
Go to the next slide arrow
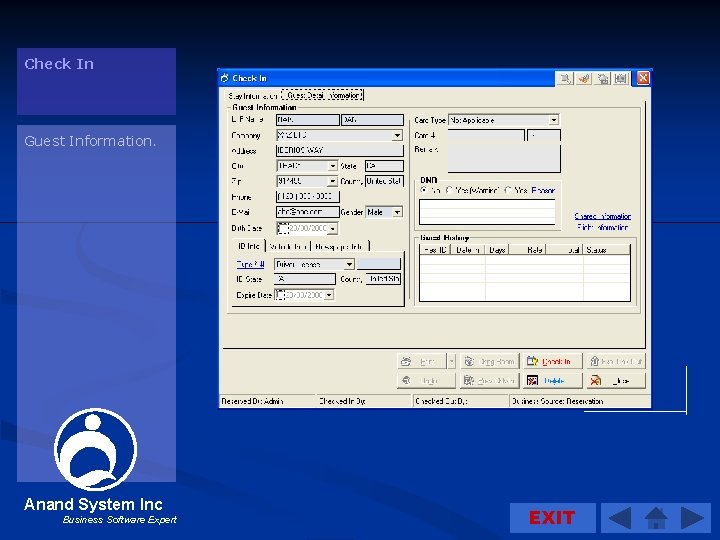click(x=693, y=518)
